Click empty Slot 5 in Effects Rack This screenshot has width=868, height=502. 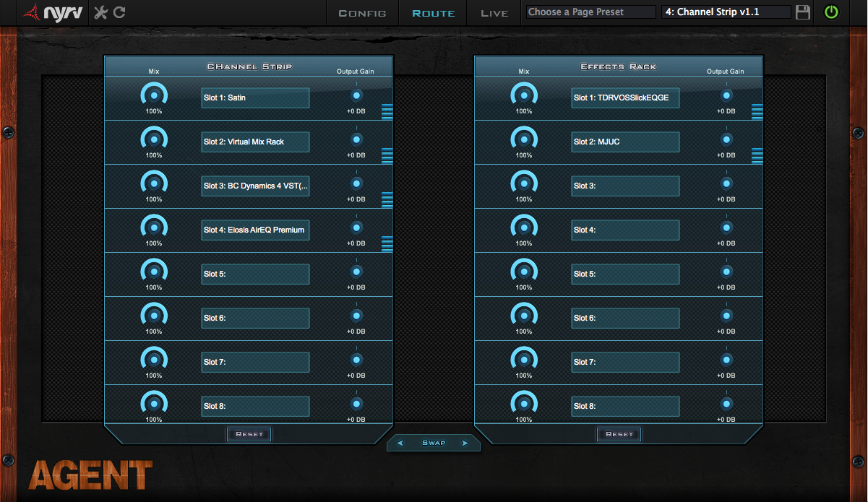pyautogui.click(x=625, y=274)
